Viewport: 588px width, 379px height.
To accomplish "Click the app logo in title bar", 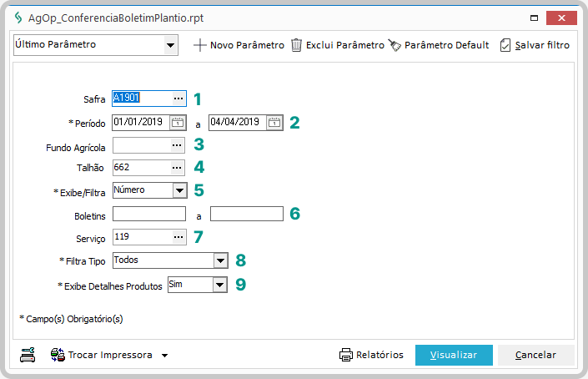I will [18, 18].
